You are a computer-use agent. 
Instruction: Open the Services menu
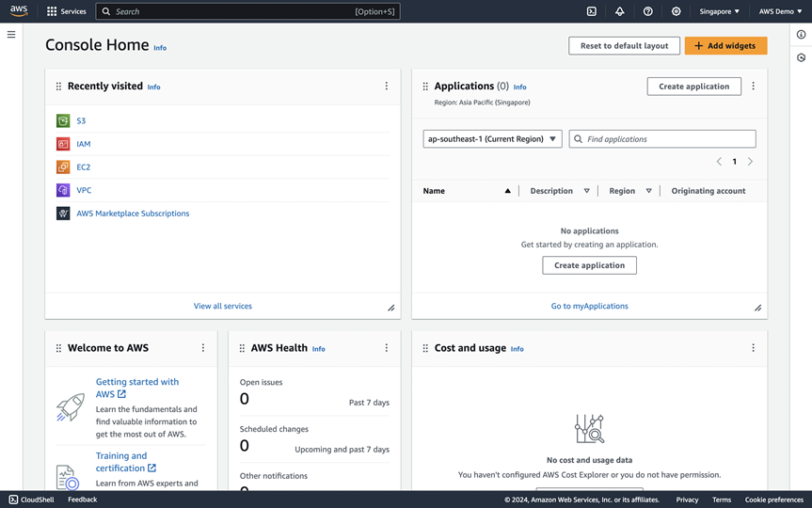(66, 11)
